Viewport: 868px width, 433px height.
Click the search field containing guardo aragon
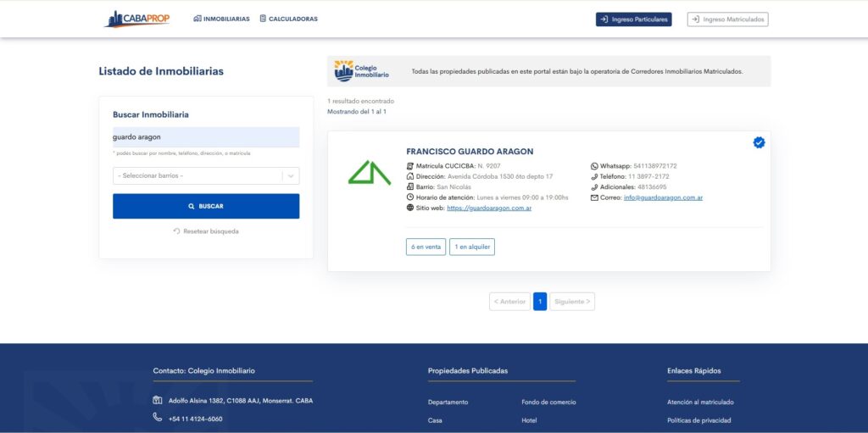pos(206,136)
